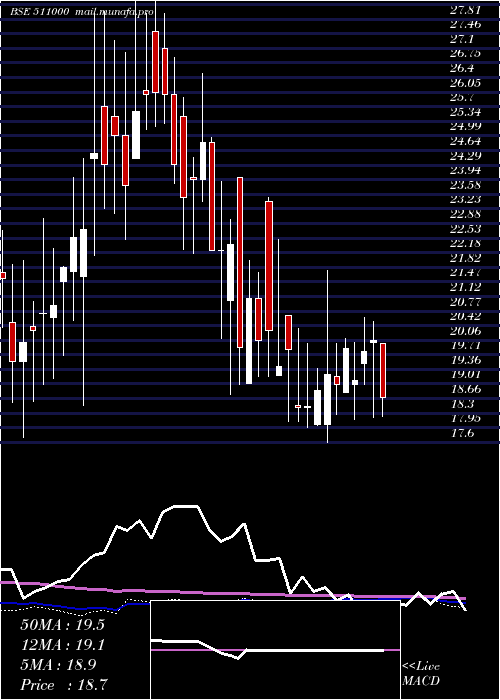Click the 17.95 price axis label

[x=465, y=418]
